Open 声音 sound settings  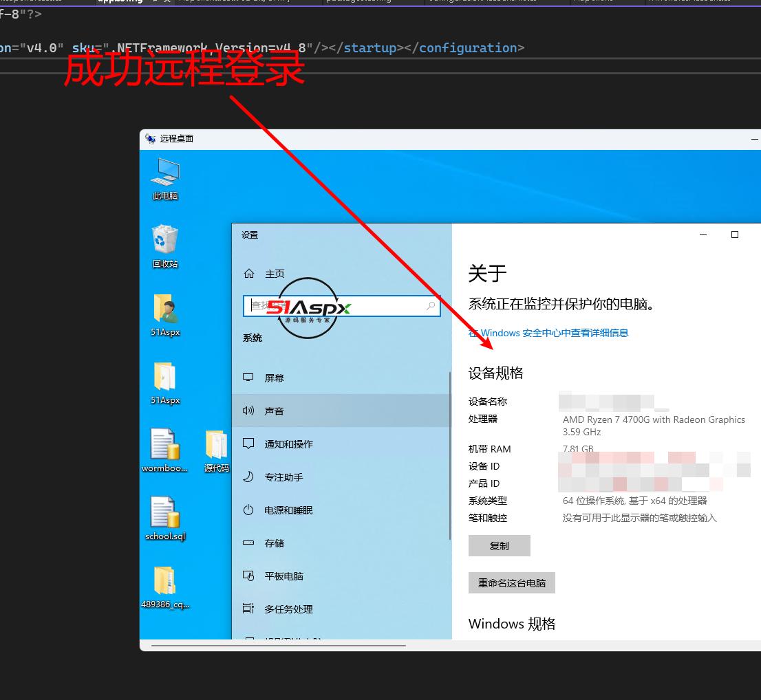coord(341,411)
